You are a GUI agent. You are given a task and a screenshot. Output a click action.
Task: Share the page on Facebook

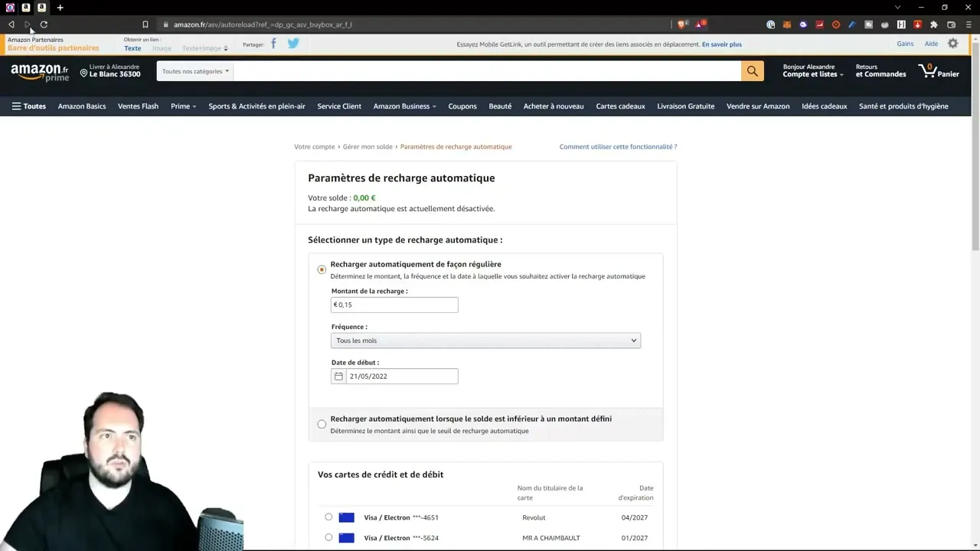pyautogui.click(x=273, y=44)
